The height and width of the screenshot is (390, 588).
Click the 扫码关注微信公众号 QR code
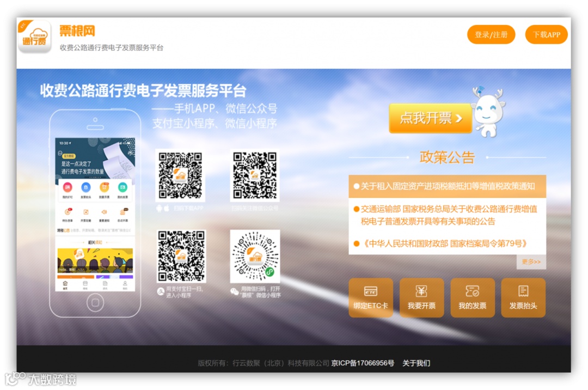255,175
